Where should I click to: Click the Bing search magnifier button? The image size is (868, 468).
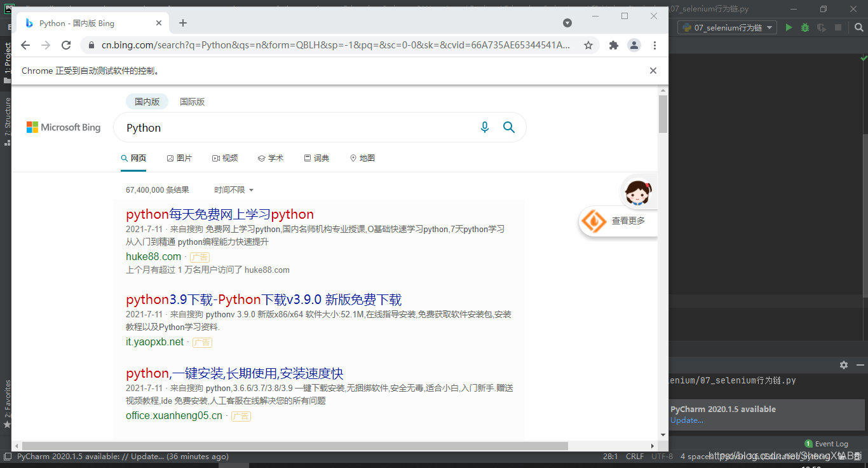coord(509,127)
